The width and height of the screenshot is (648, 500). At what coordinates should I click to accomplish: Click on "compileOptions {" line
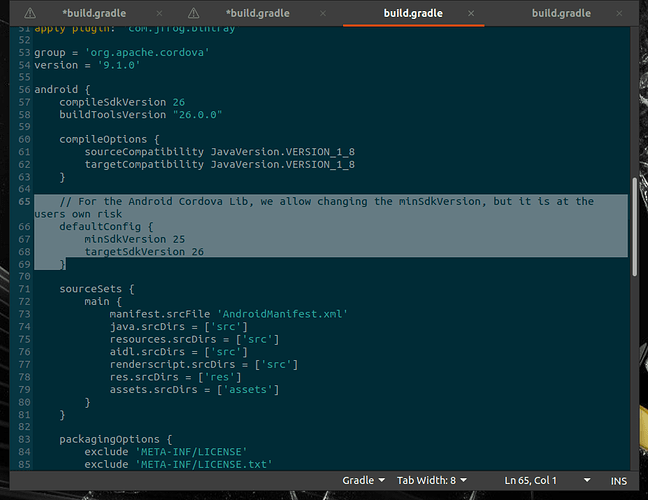(109, 139)
